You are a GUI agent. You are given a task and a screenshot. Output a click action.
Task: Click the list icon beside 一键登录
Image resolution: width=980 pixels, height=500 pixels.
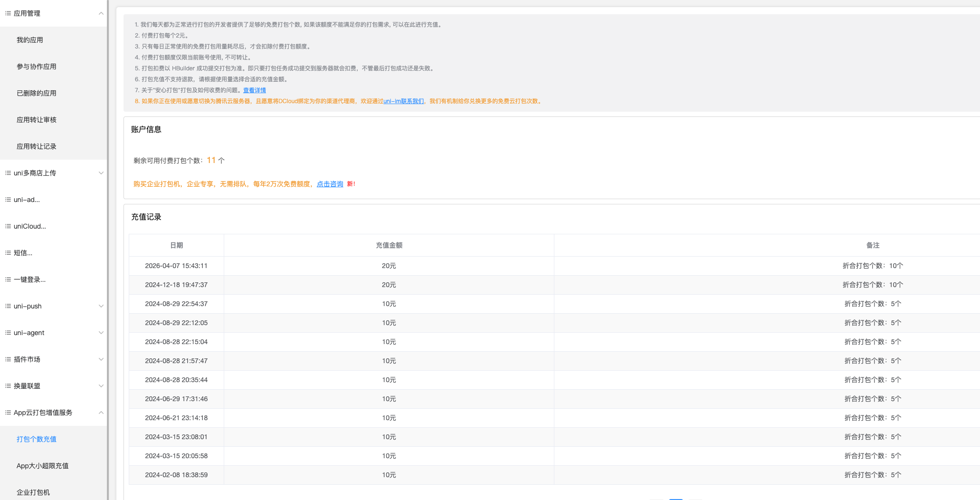coord(8,279)
